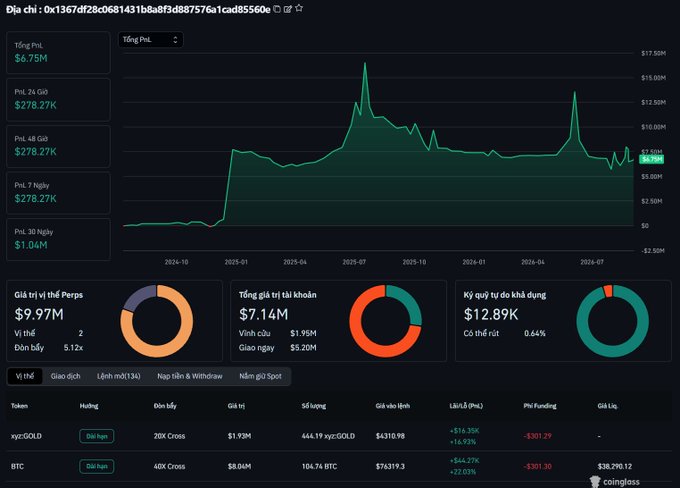Click the -$301.29 funding fee
The height and width of the screenshot is (488, 680).
(537, 436)
